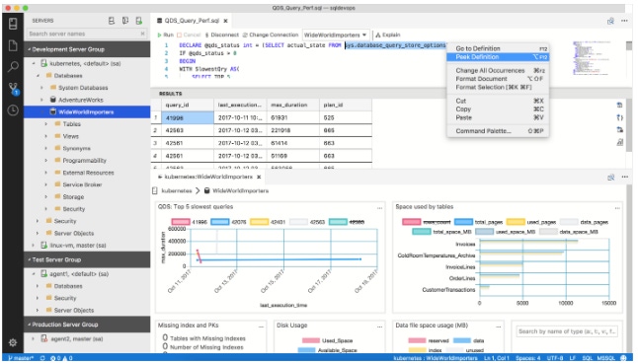Viewport: 638px width, 364px height.
Task: Expand the linux-vm, master (sa) server
Action: (33, 246)
